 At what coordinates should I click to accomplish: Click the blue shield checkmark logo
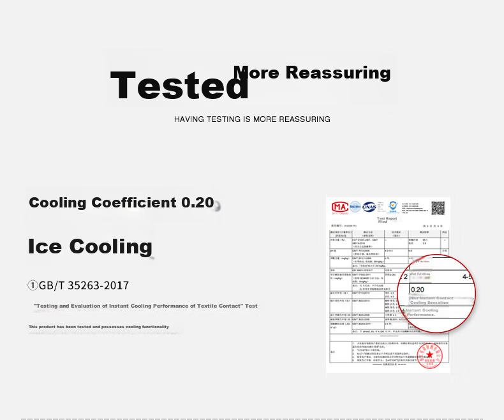(x=392, y=206)
